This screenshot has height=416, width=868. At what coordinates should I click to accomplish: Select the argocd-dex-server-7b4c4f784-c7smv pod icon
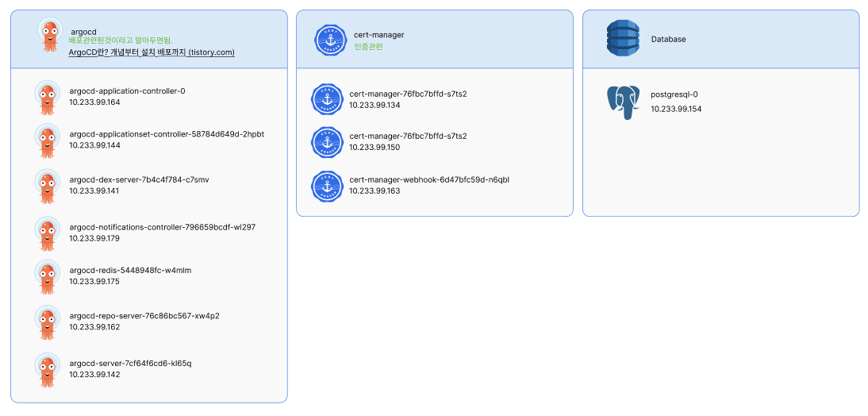click(47, 187)
